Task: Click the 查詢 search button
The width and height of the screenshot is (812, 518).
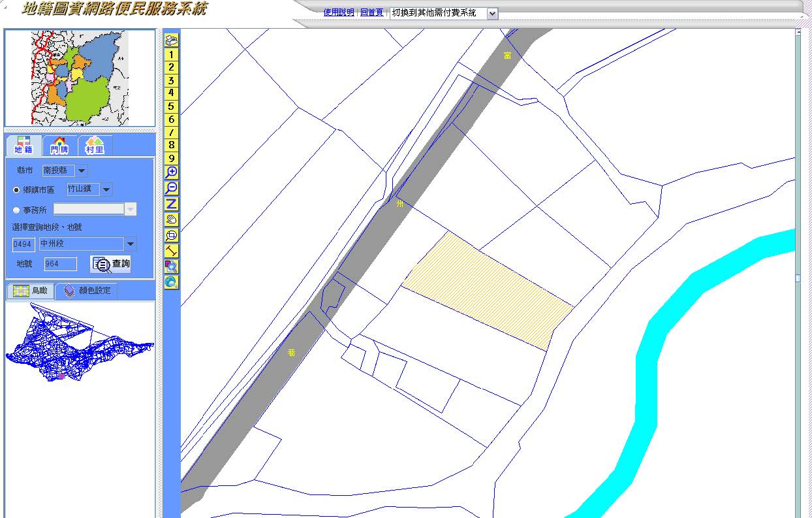Action: tap(111, 264)
